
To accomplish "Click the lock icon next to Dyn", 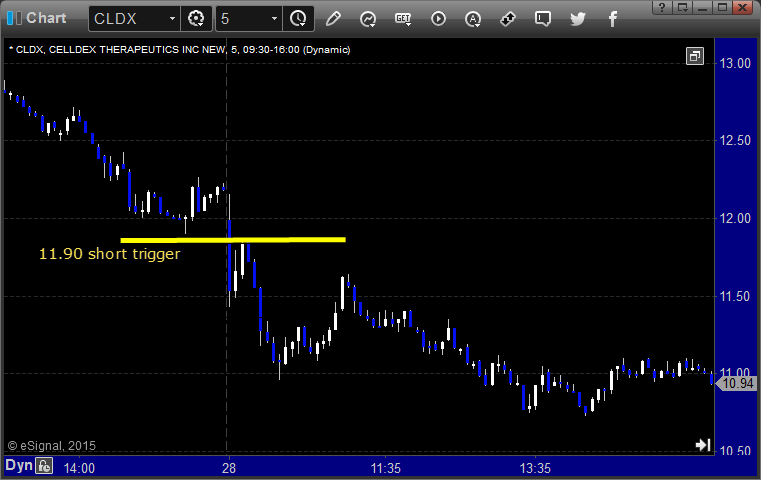I will point(44,466).
